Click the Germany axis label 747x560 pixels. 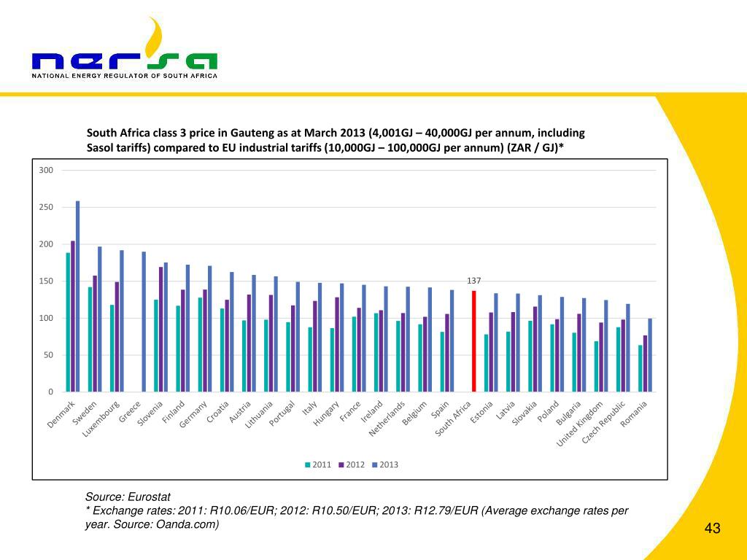coord(195,413)
